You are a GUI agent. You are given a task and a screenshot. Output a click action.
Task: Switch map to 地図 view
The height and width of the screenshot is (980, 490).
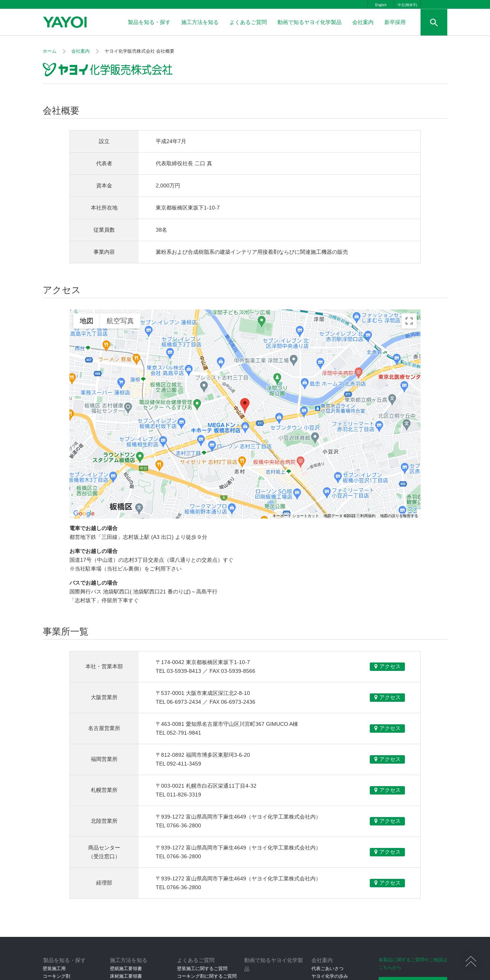[x=87, y=321]
